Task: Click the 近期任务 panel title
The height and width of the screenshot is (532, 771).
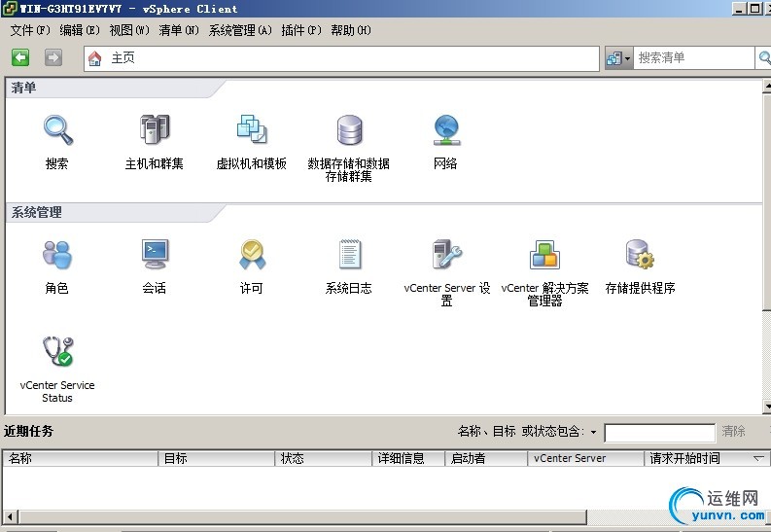Action: (x=28, y=431)
